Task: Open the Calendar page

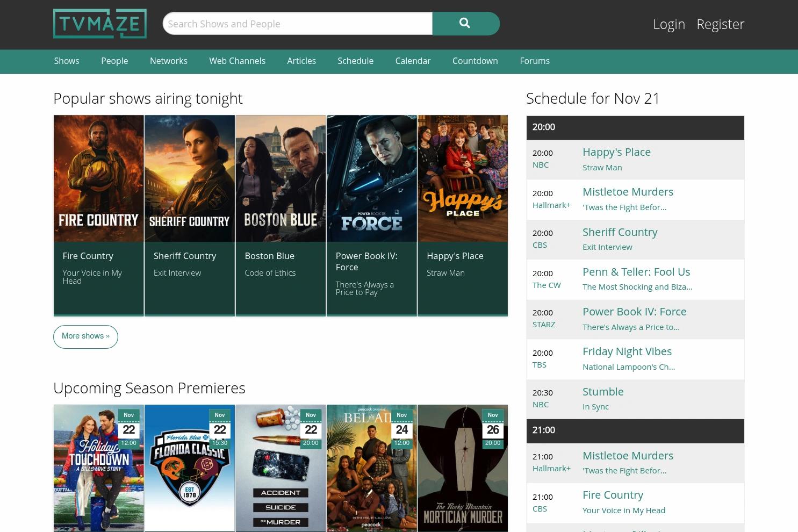Action: (413, 61)
